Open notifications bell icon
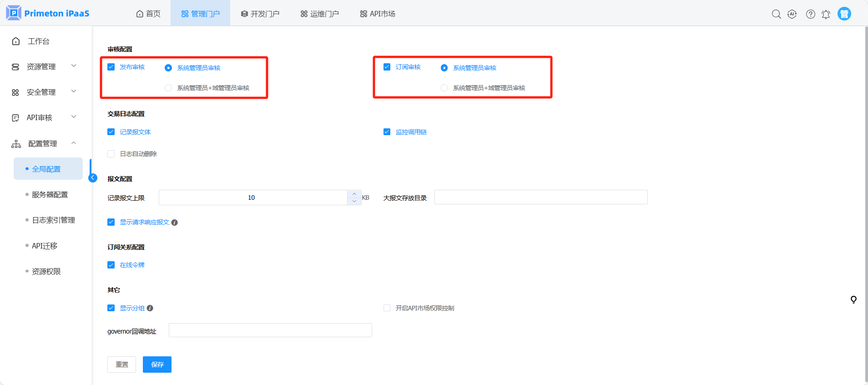Image resolution: width=868 pixels, height=385 pixels. 826,14
